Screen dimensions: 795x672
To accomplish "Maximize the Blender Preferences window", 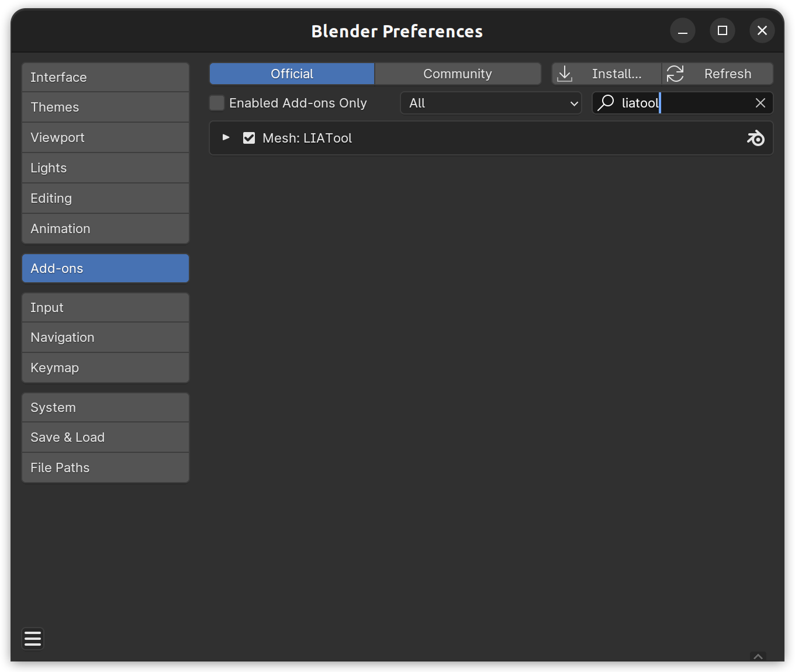I will coord(723,30).
